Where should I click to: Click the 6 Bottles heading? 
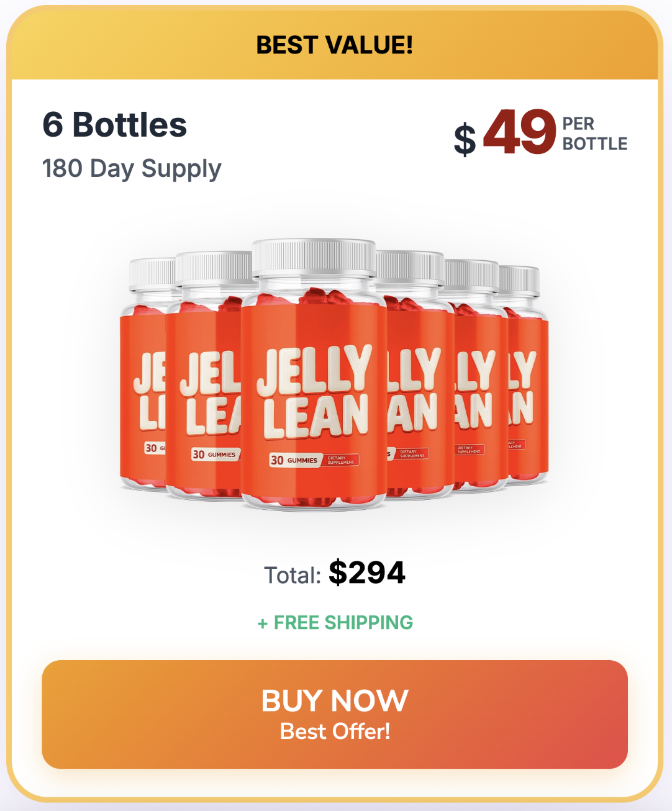(x=114, y=125)
